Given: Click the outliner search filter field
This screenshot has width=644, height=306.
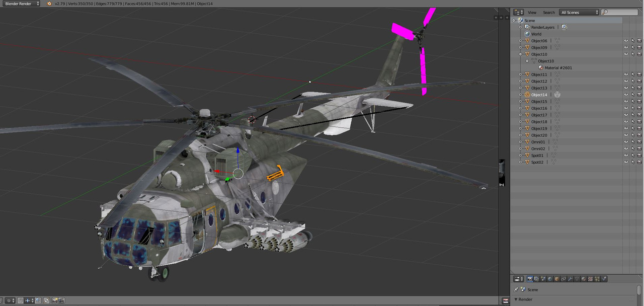Looking at the screenshot, I should [619, 12].
